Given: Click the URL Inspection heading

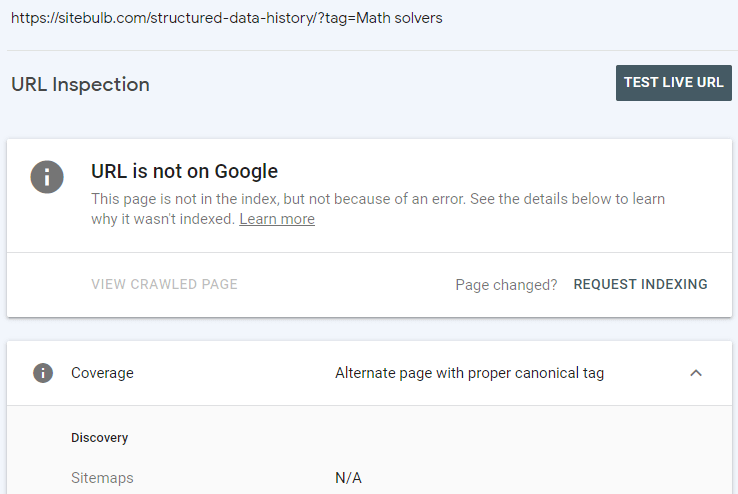Looking at the screenshot, I should tap(80, 85).
